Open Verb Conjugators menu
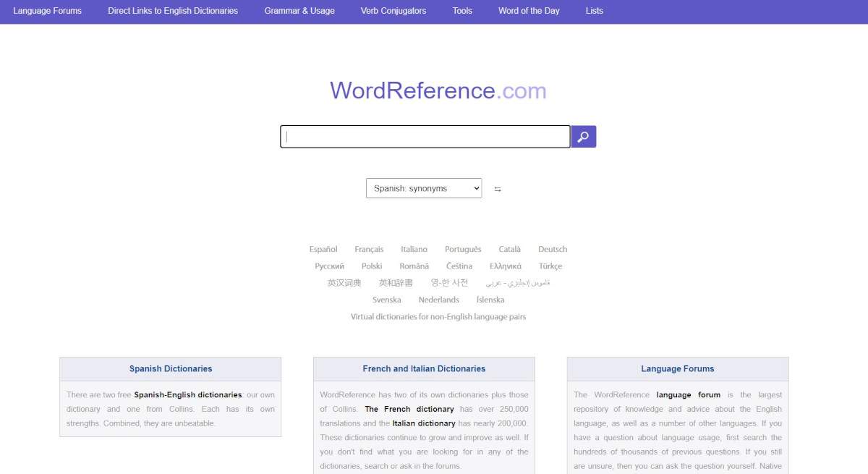Image resolution: width=868 pixels, height=474 pixels. (393, 11)
